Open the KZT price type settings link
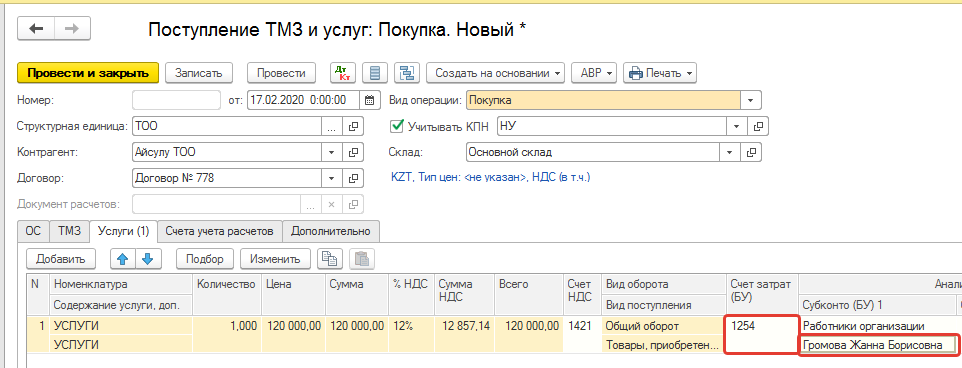 (x=490, y=177)
